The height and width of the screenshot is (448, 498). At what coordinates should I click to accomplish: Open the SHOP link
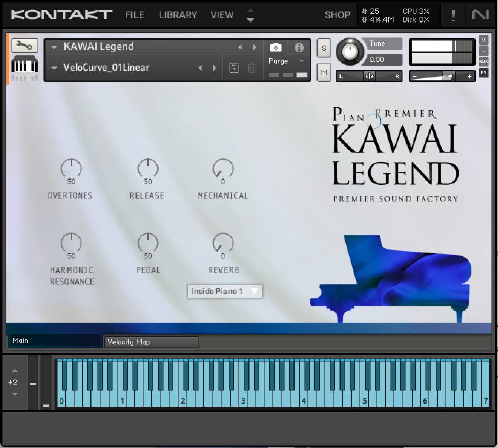coord(337,15)
